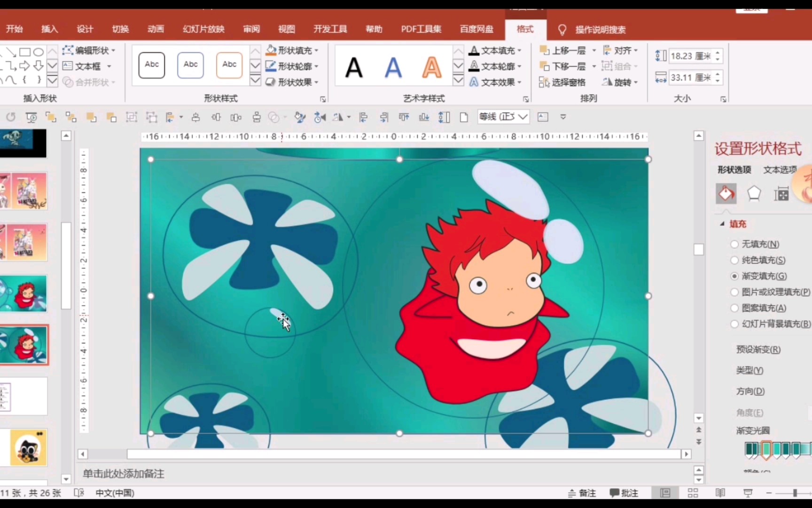Switch to the 插入 Insert tab
The image size is (812, 508).
49,29
